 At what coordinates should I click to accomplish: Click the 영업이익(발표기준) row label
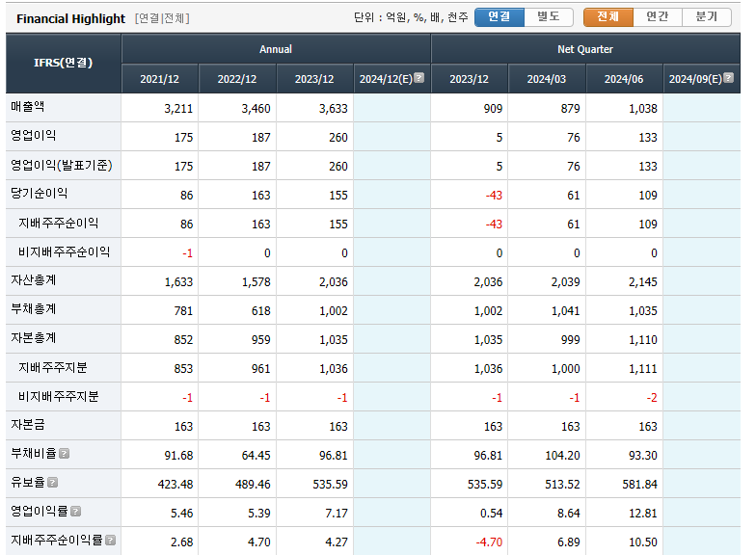[62, 166]
